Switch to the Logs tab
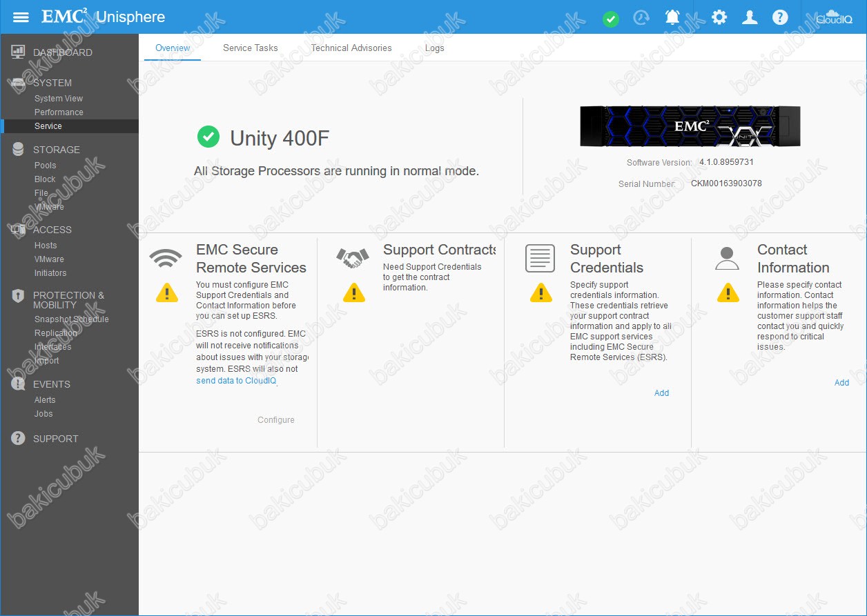The image size is (867, 616). (435, 48)
